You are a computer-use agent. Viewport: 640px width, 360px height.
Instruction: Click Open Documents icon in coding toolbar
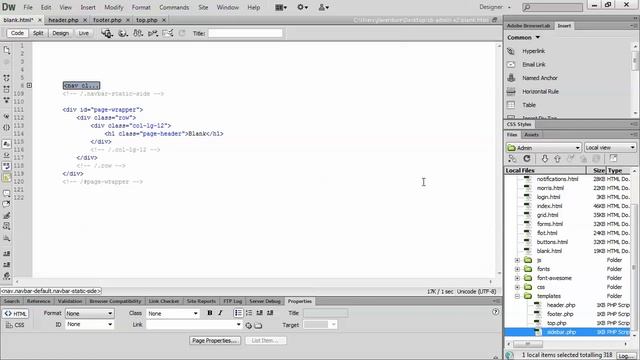(7, 50)
